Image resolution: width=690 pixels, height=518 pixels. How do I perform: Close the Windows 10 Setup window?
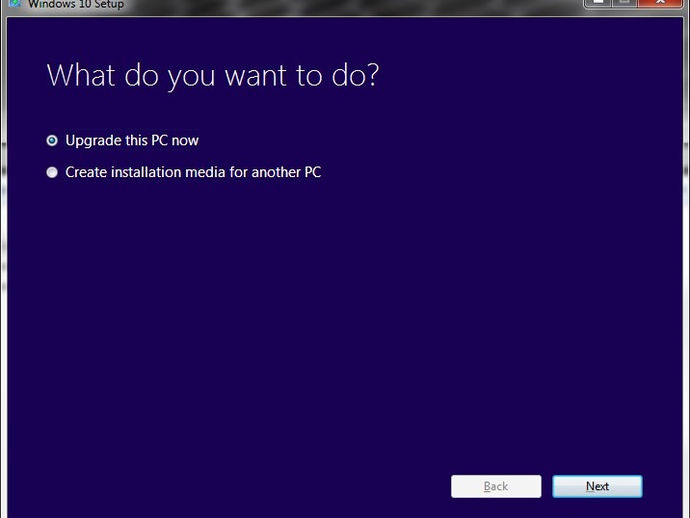660,3
